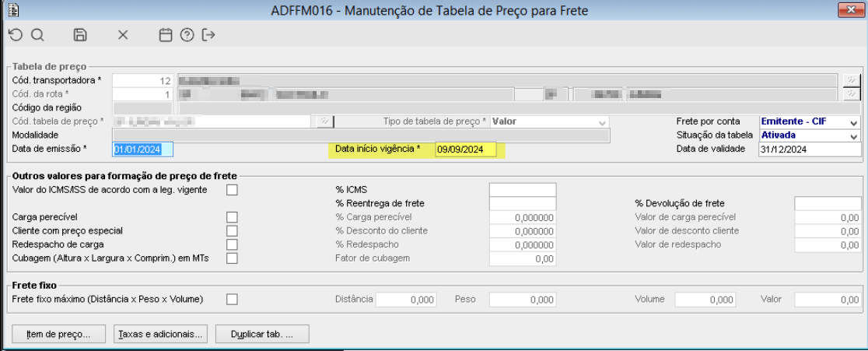Click the Fator de cubagem field

coord(523,258)
